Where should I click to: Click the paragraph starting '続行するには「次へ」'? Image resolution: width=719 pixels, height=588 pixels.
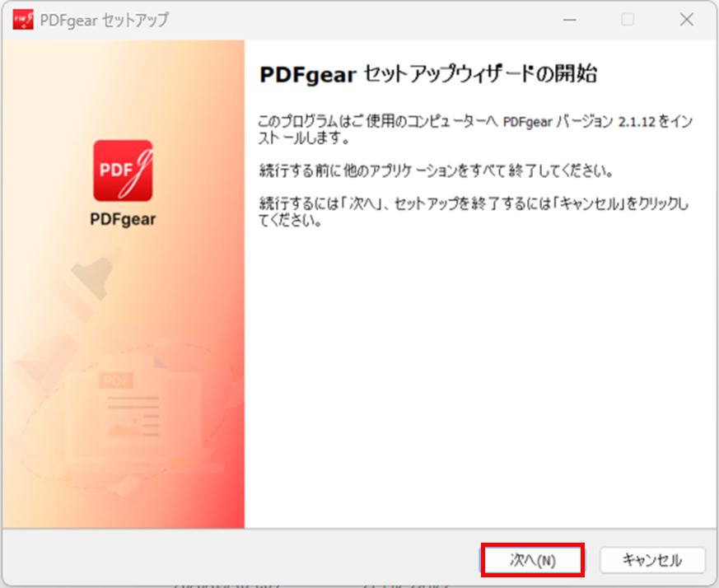coord(474,212)
